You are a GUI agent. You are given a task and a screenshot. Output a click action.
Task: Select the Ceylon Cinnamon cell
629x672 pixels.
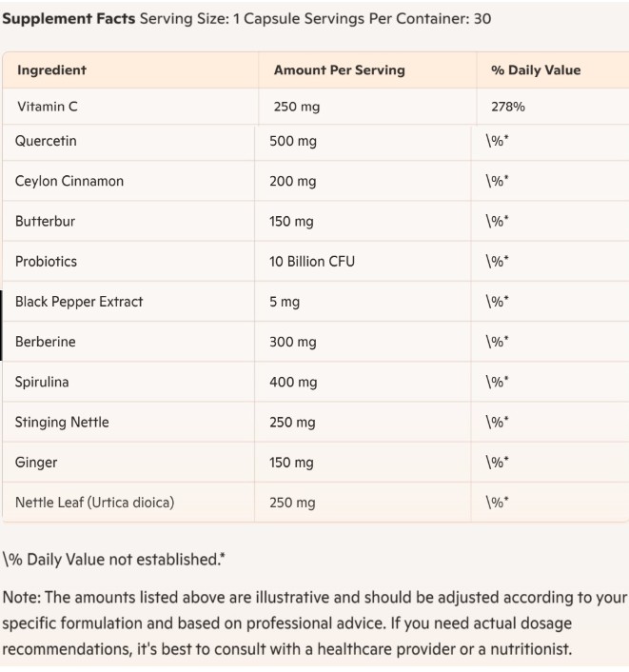point(69,181)
